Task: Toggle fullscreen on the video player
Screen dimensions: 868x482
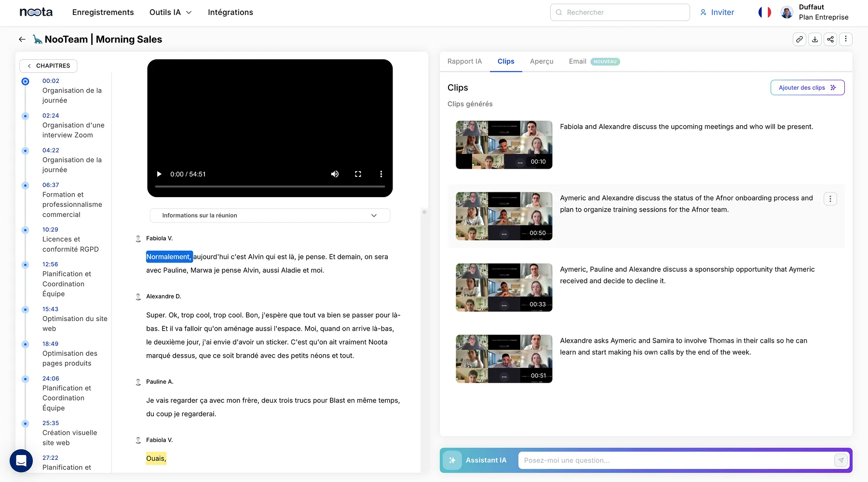Action: point(358,174)
